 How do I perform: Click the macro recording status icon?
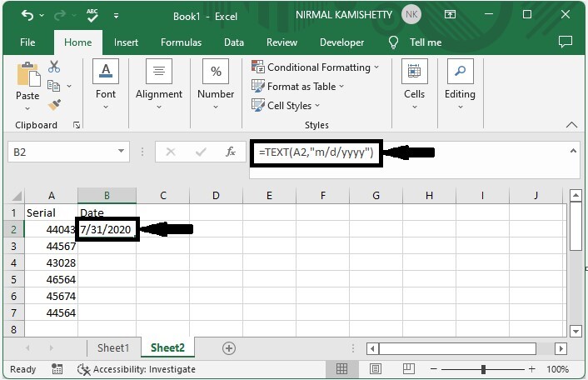point(57,369)
